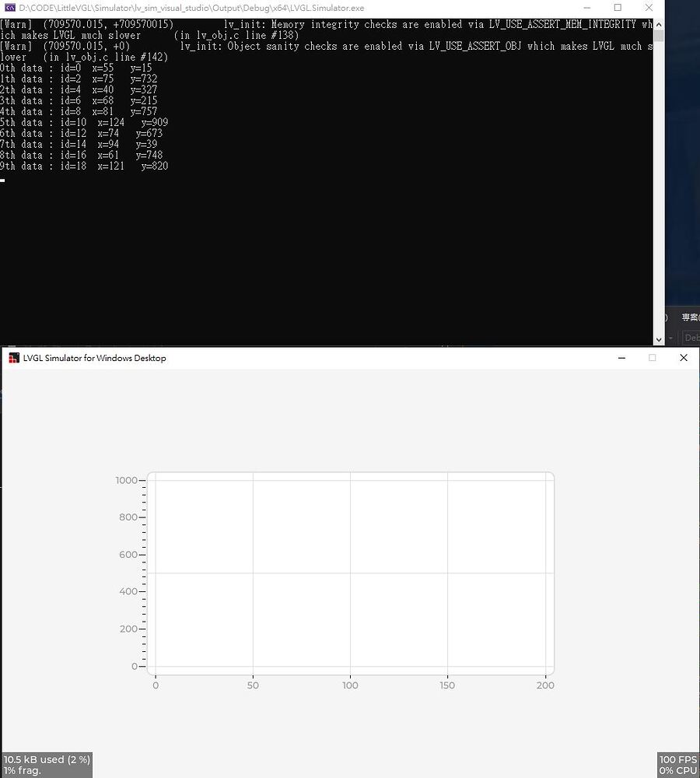
Task: Select the LVGL Simulator window title bar
Action: tap(311, 358)
